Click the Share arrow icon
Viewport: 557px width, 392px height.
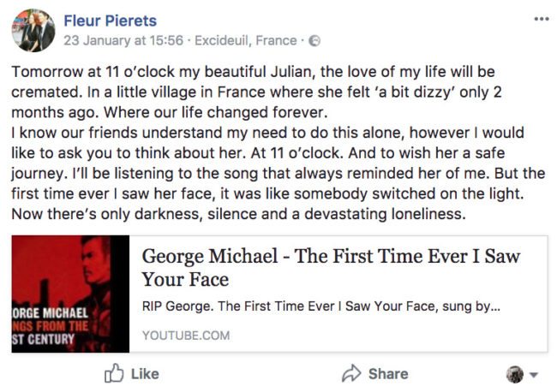click(350, 373)
